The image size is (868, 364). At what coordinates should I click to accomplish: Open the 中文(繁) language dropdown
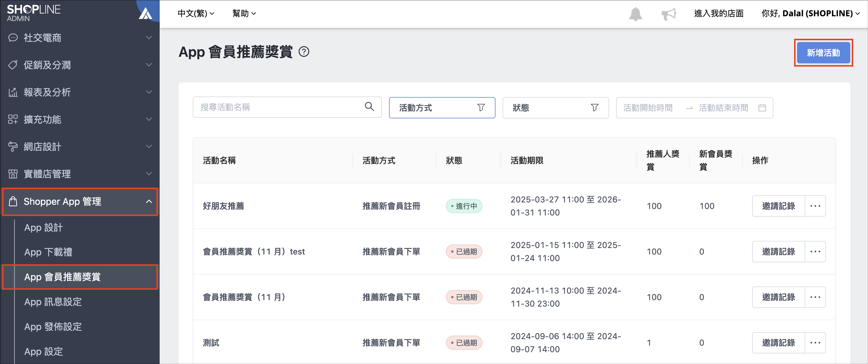click(196, 14)
